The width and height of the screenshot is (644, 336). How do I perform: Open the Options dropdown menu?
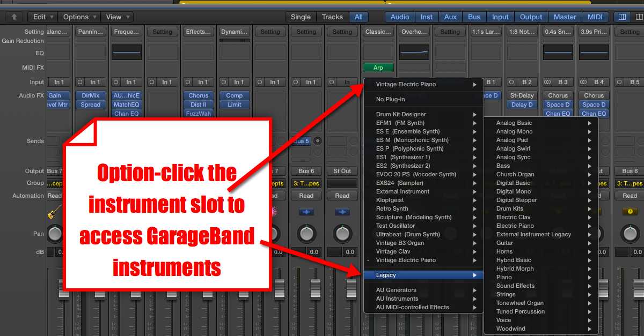coord(79,17)
